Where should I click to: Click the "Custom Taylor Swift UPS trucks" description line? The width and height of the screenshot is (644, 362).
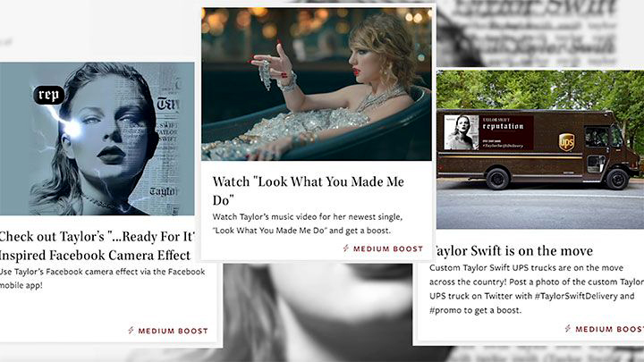[x=519, y=268]
